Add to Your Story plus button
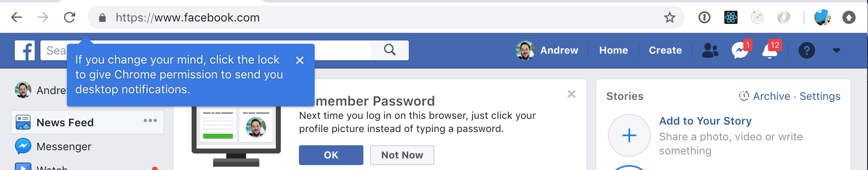The width and height of the screenshot is (868, 170). (x=629, y=135)
